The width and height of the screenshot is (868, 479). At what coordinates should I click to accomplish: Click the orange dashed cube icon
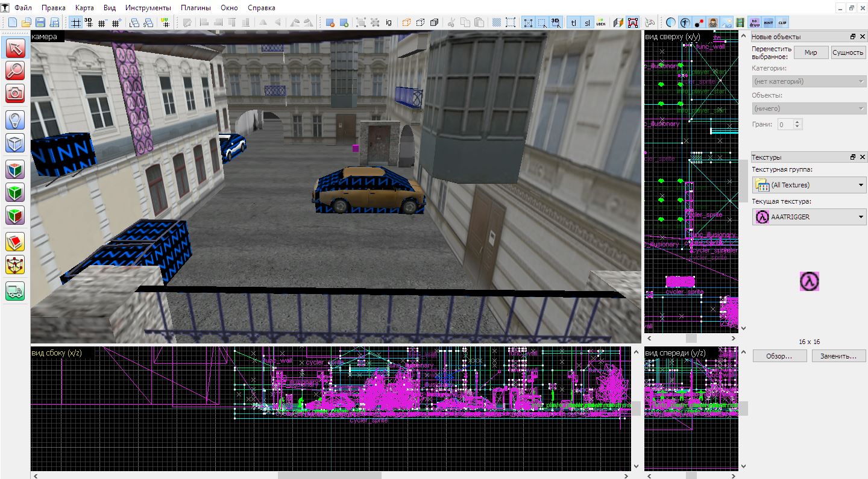click(406, 22)
